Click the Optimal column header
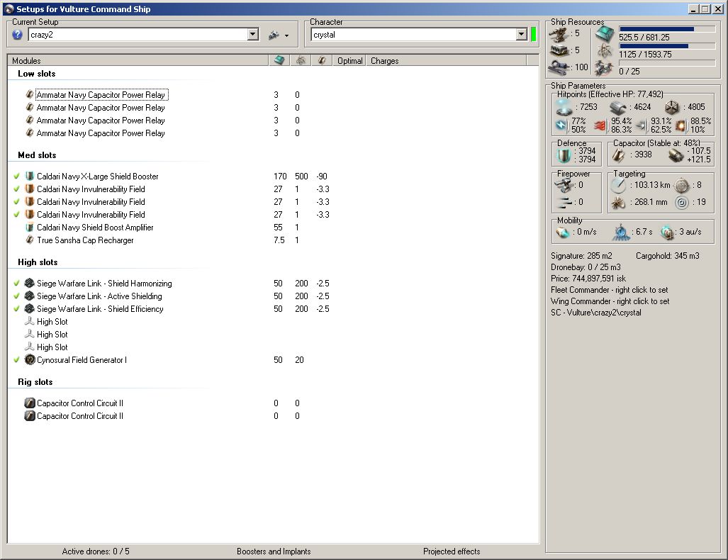Image resolution: width=728 pixels, height=560 pixels. pos(349,61)
